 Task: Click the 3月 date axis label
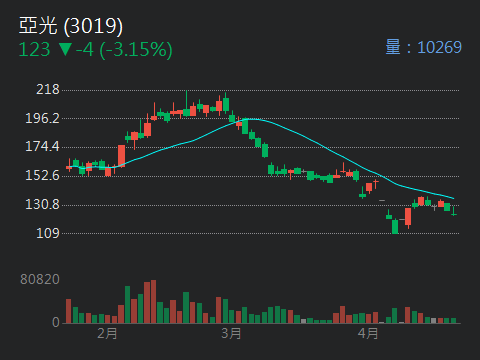(231, 333)
